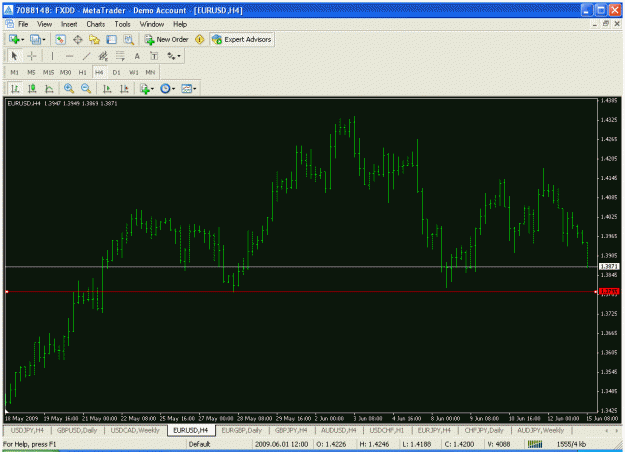This screenshot has height=452, width=625.
Task: Switch to the GBPUSD,Daily chart tab
Action: (x=77, y=430)
